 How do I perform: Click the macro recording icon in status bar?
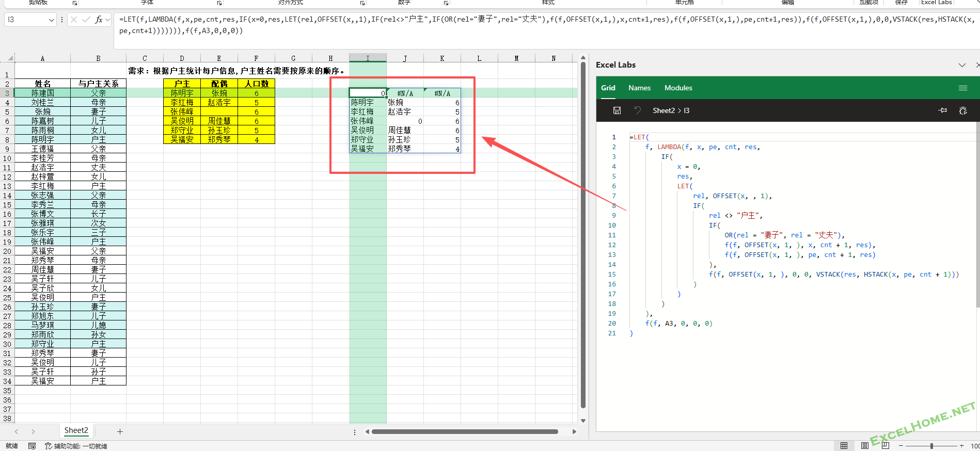coord(32,446)
